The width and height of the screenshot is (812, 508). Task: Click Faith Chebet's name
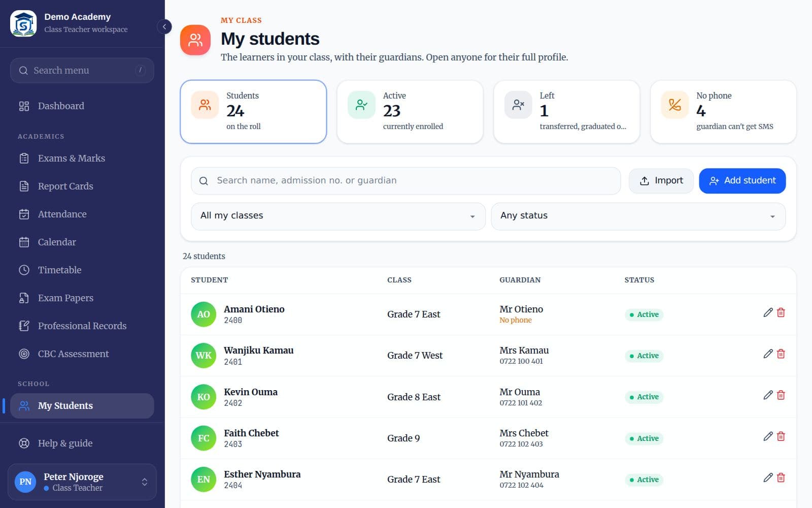[x=251, y=433]
